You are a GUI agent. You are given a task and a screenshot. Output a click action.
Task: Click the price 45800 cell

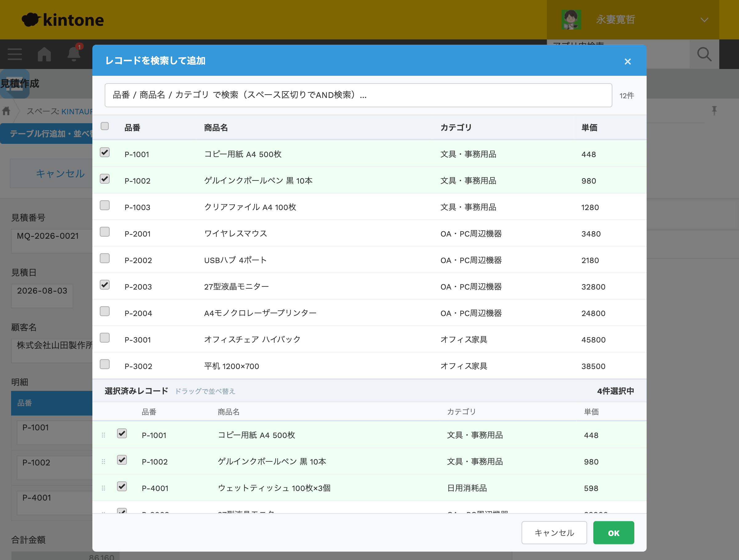point(593,340)
